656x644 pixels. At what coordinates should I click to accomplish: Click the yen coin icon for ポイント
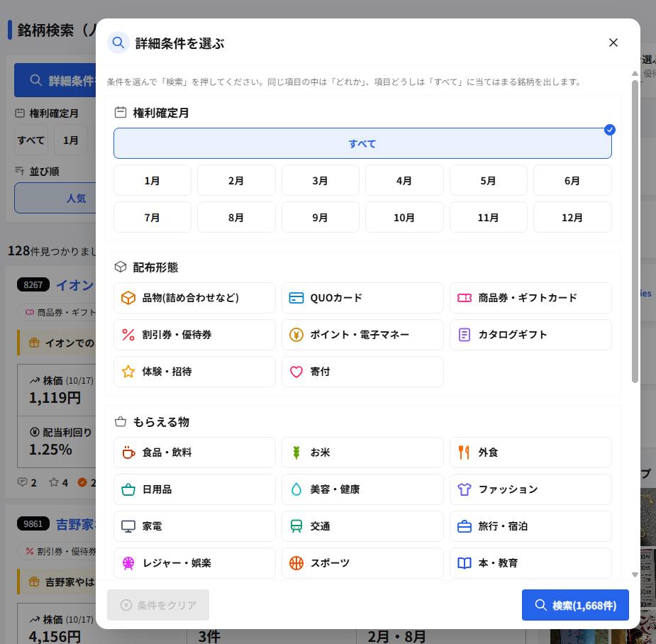[296, 335]
